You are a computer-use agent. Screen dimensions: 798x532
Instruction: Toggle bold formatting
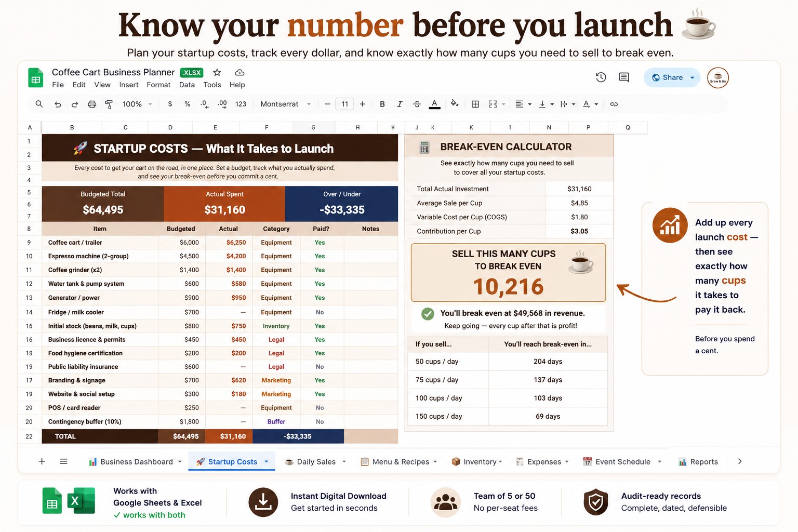tap(382, 104)
